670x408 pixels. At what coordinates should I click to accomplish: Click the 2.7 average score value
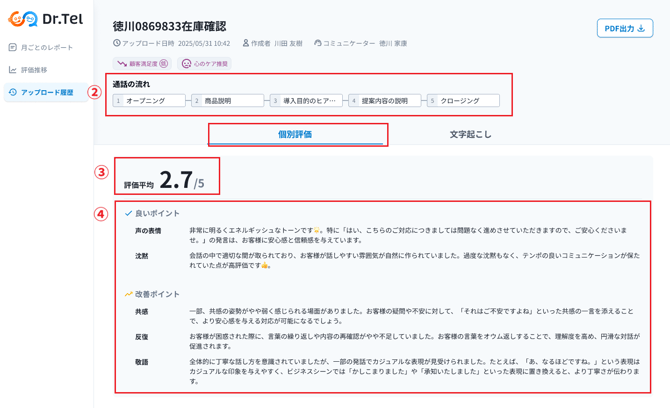tap(176, 179)
